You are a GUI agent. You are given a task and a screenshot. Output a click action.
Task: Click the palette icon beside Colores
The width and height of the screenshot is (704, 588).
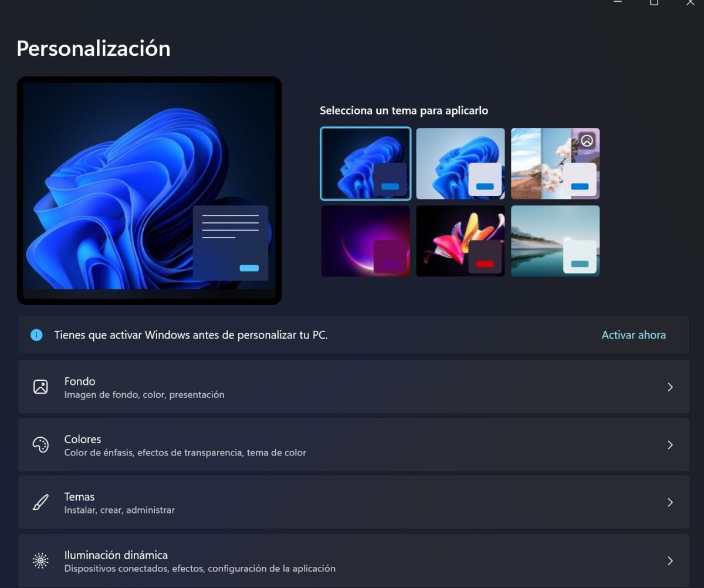click(x=40, y=444)
